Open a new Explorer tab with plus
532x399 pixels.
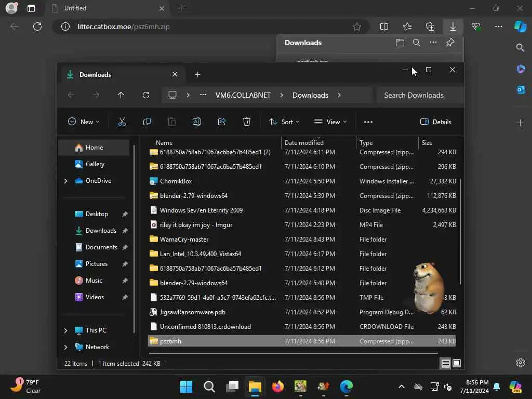[x=197, y=74]
